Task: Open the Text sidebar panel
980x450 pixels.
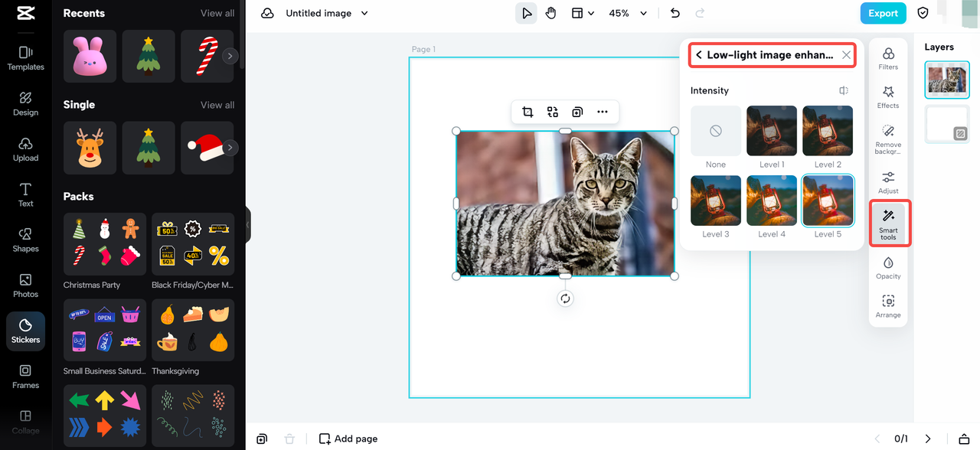Action: (25, 194)
